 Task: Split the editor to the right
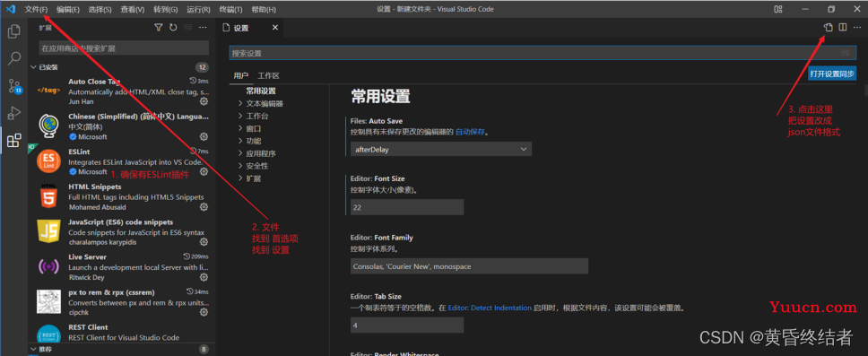pyautogui.click(x=843, y=27)
